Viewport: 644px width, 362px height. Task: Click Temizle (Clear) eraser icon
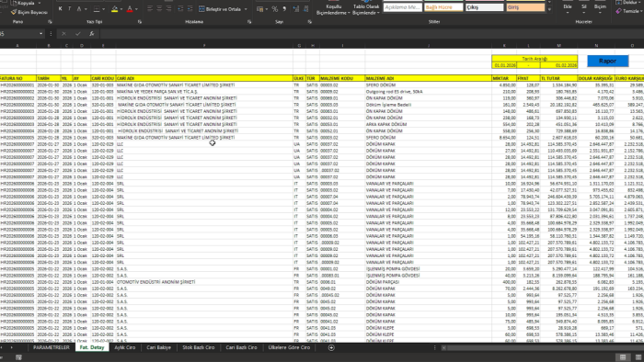pyautogui.click(x=618, y=11)
